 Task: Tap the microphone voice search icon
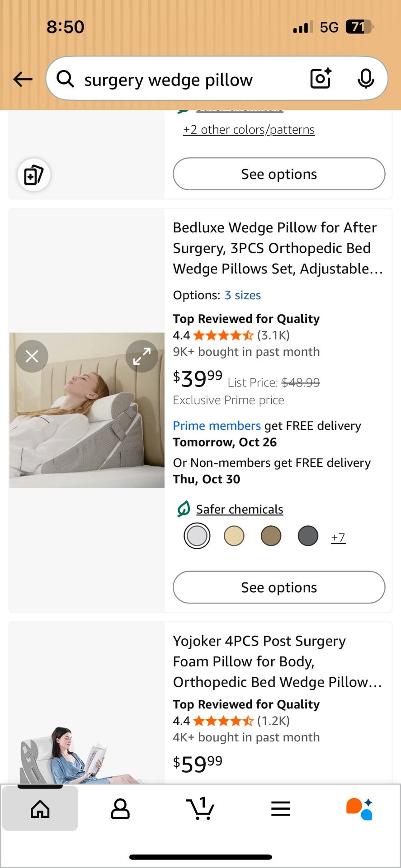[365, 79]
